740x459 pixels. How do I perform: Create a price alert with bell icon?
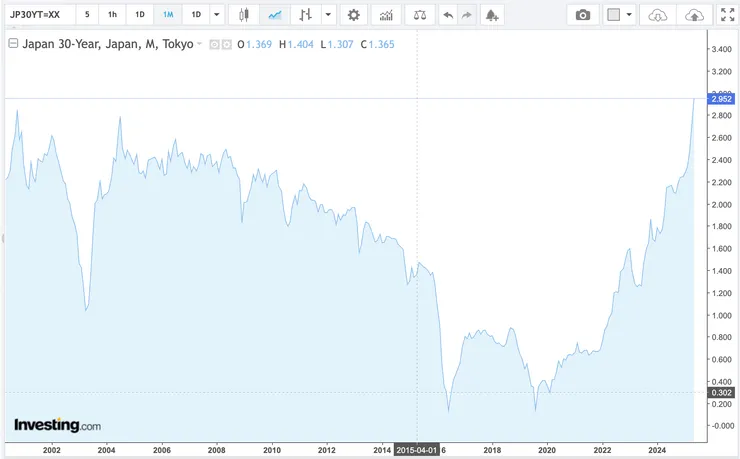(492, 15)
